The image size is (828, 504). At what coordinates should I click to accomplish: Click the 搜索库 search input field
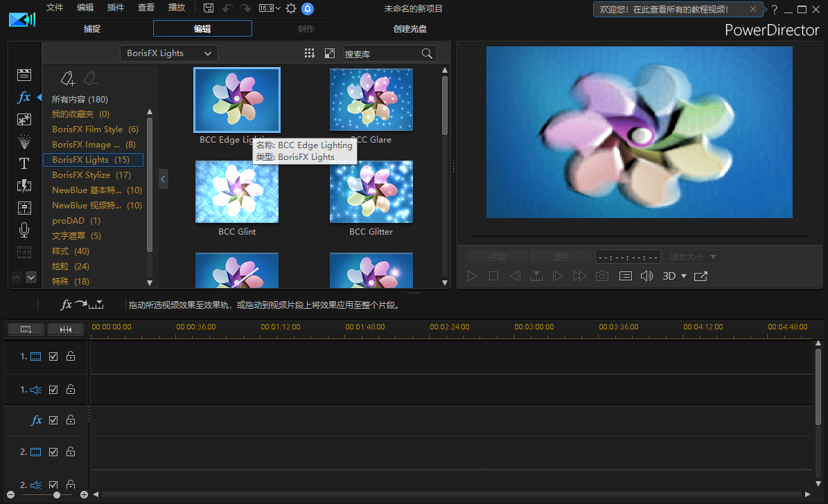point(382,54)
